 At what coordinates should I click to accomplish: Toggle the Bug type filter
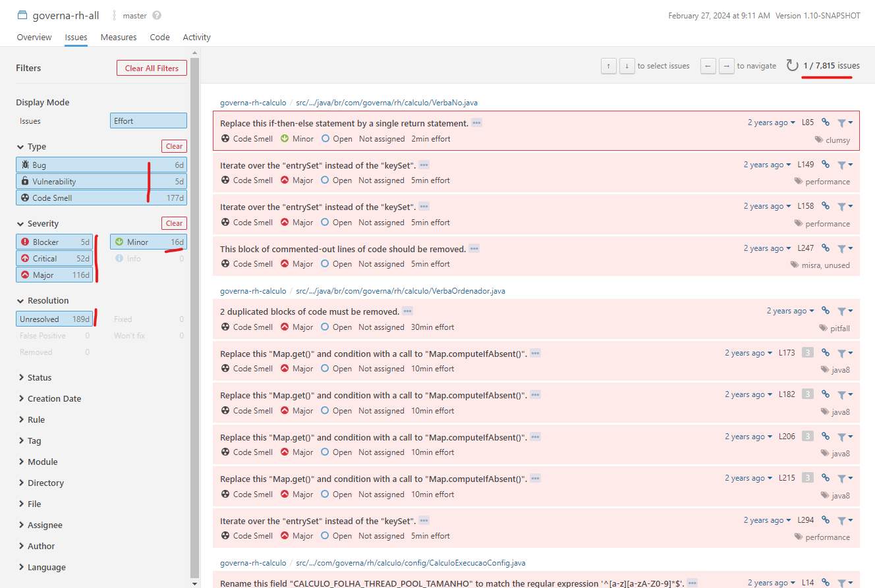[x=101, y=165]
